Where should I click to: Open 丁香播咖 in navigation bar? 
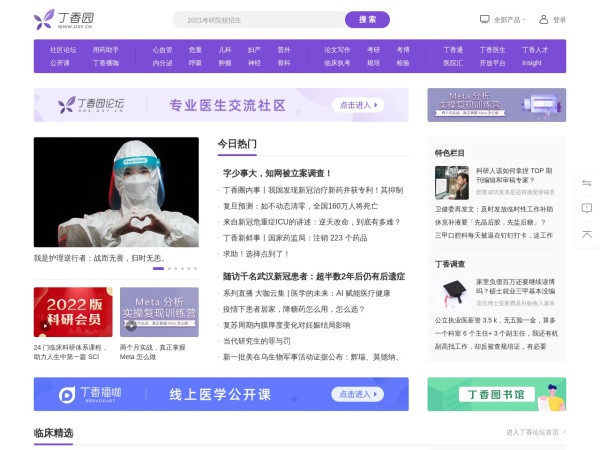[106, 63]
